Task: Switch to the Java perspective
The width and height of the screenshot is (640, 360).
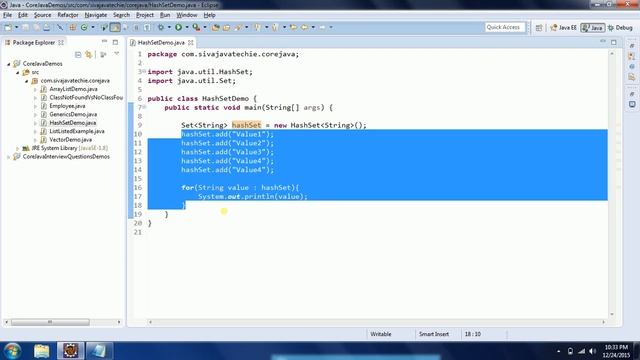Action: tap(593, 28)
